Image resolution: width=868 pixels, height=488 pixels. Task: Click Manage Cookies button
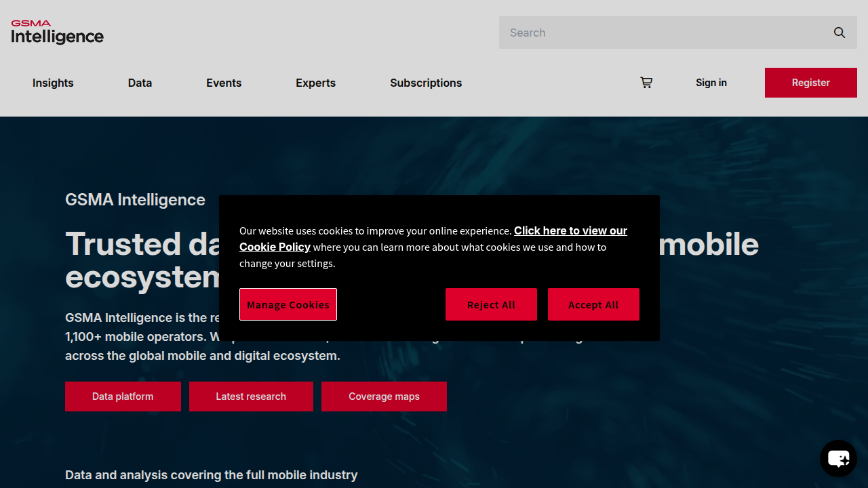(x=288, y=304)
